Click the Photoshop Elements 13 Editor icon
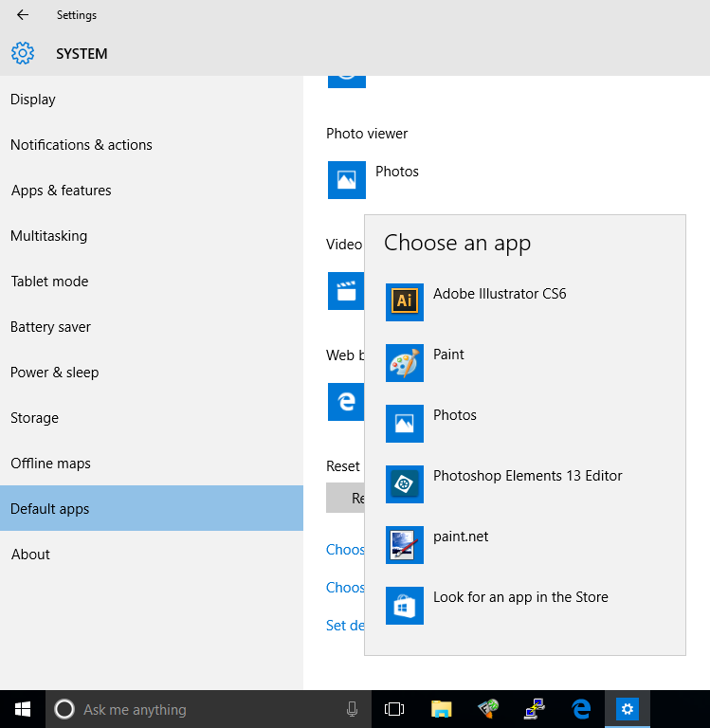 (x=405, y=484)
